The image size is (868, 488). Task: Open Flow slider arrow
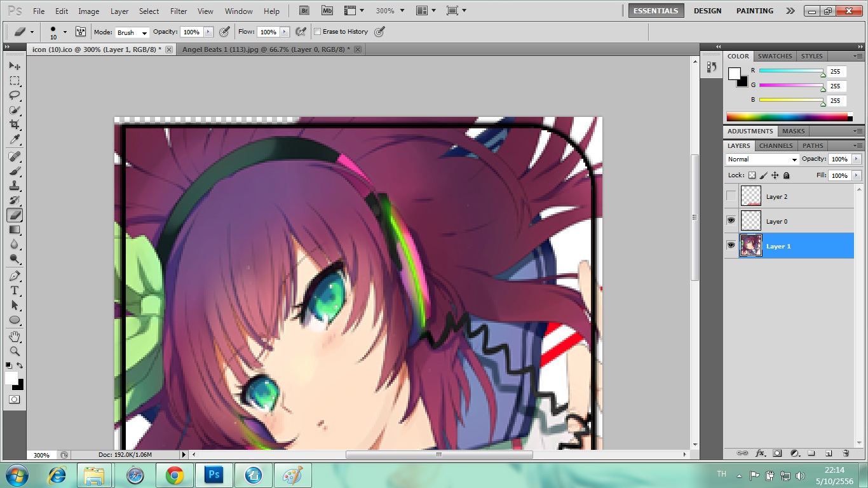(x=285, y=32)
